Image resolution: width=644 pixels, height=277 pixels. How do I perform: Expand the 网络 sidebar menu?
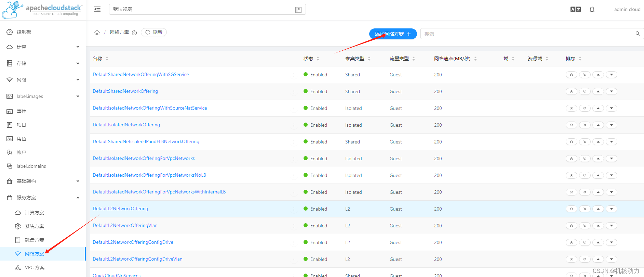pyautogui.click(x=43, y=80)
